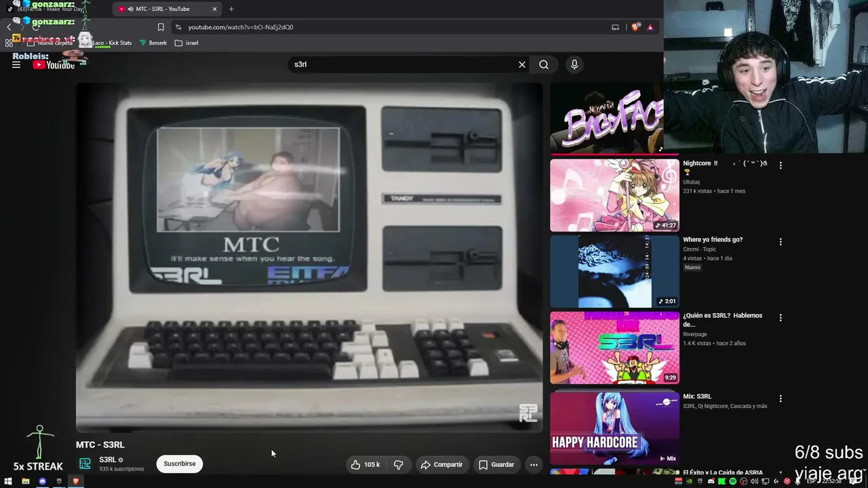Open Brave browser from the taskbar
Screen dimensions: 868x488
(x=76, y=481)
